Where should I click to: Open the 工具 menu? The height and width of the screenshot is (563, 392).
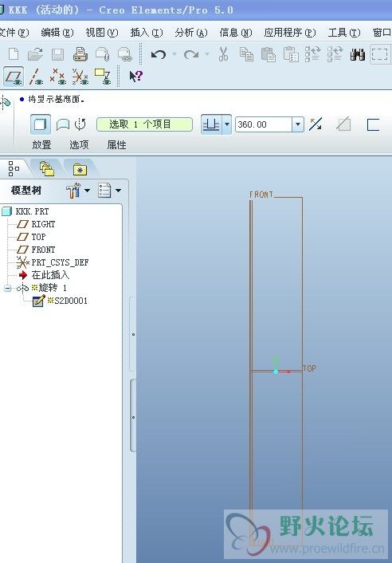tap(344, 33)
